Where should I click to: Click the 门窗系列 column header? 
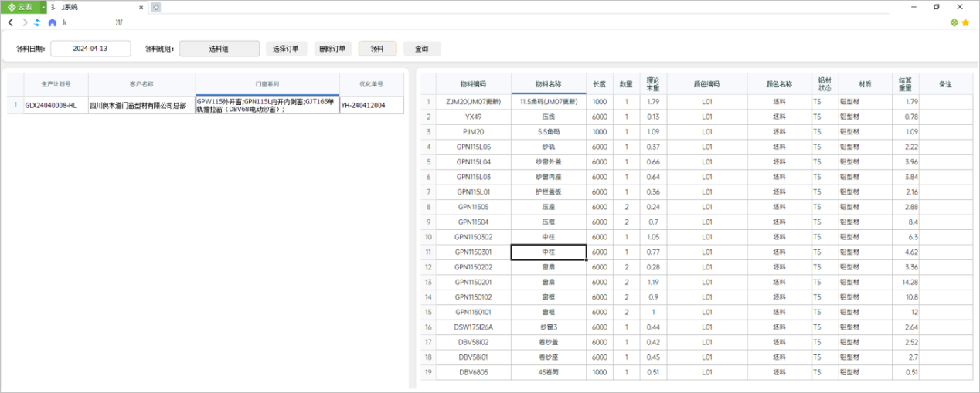(x=267, y=84)
